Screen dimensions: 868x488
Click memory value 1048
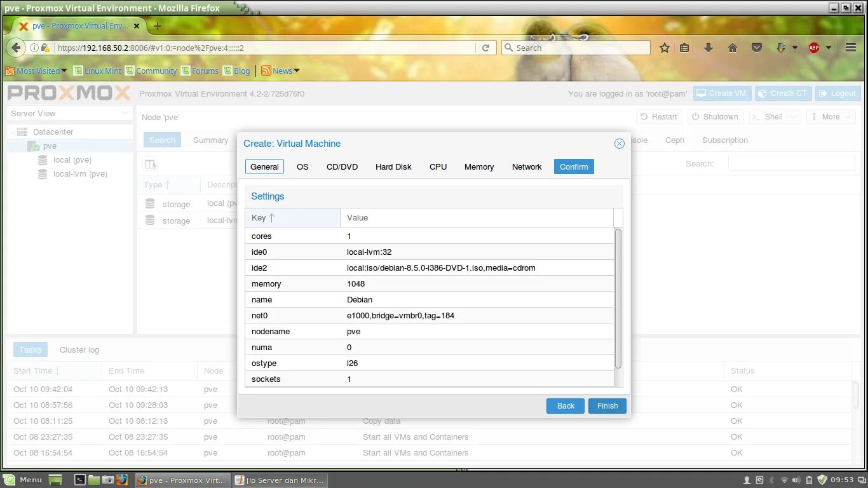point(356,283)
